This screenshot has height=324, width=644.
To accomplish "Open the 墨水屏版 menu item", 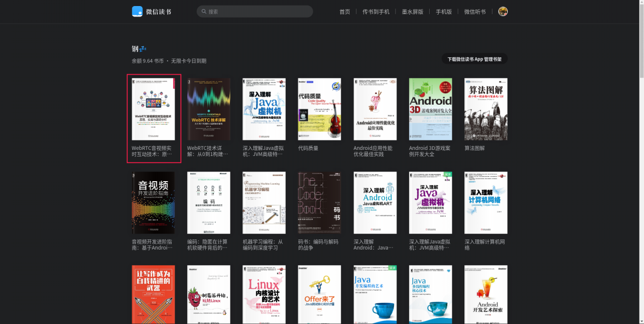I will click(x=413, y=12).
